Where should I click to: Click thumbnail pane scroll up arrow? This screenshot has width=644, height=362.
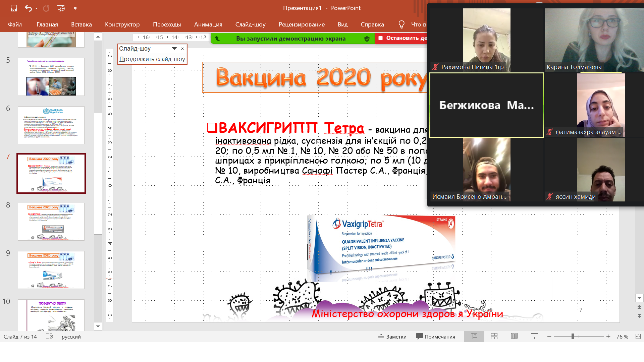click(98, 37)
